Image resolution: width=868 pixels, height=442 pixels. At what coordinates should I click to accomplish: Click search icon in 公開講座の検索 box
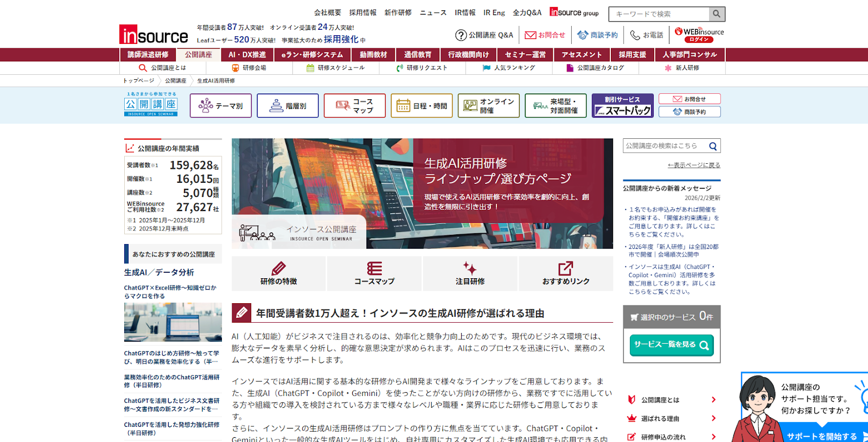coord(713,146)
